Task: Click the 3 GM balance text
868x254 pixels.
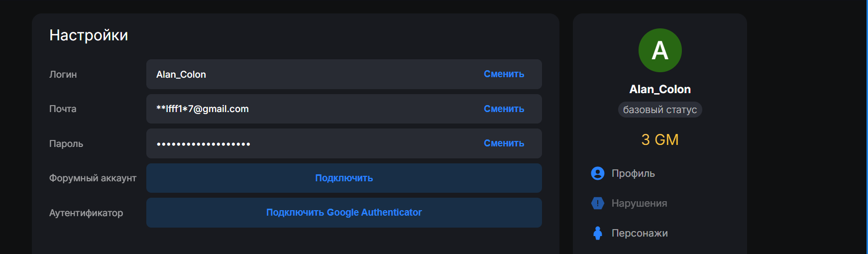Action: coord(660,139)
